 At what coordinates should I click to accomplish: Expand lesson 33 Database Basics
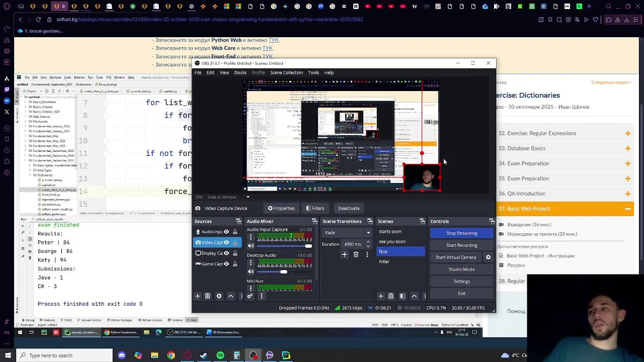point(628,148)
